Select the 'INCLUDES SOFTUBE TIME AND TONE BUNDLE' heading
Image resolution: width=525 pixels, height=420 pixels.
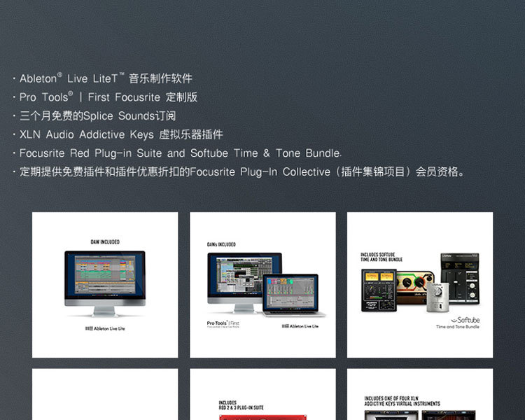(x=381, y=257)
